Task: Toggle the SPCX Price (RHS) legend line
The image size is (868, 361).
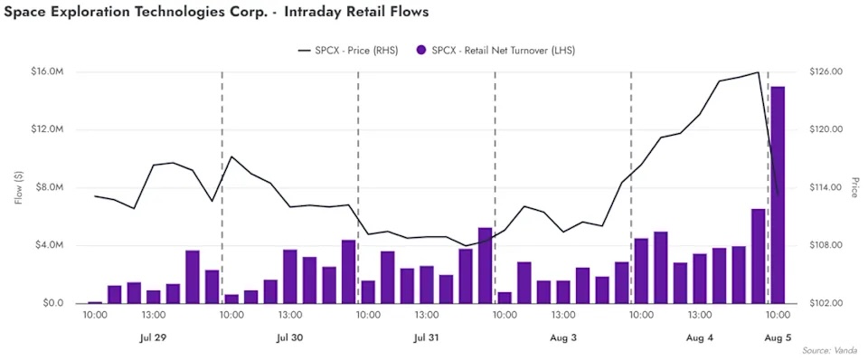Action: click(x=348, y=51)
